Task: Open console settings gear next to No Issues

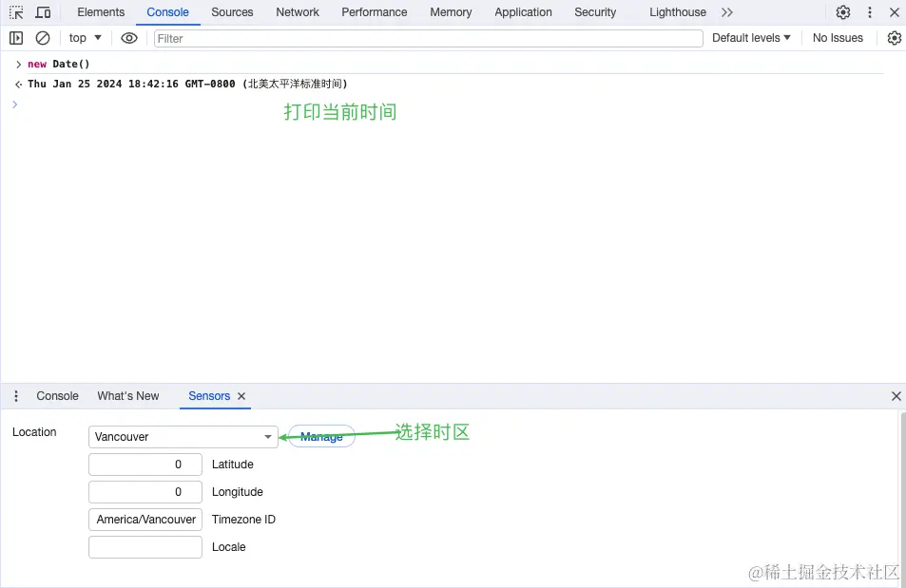Action: 895,38
